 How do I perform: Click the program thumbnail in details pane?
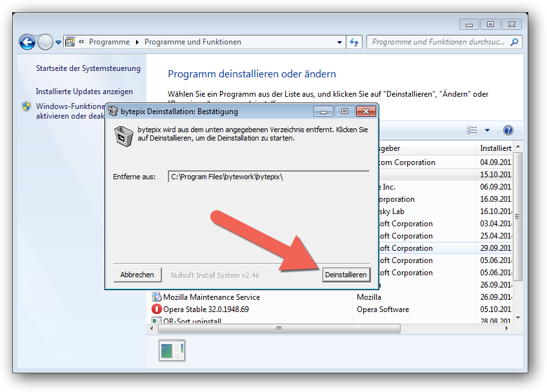172,350
